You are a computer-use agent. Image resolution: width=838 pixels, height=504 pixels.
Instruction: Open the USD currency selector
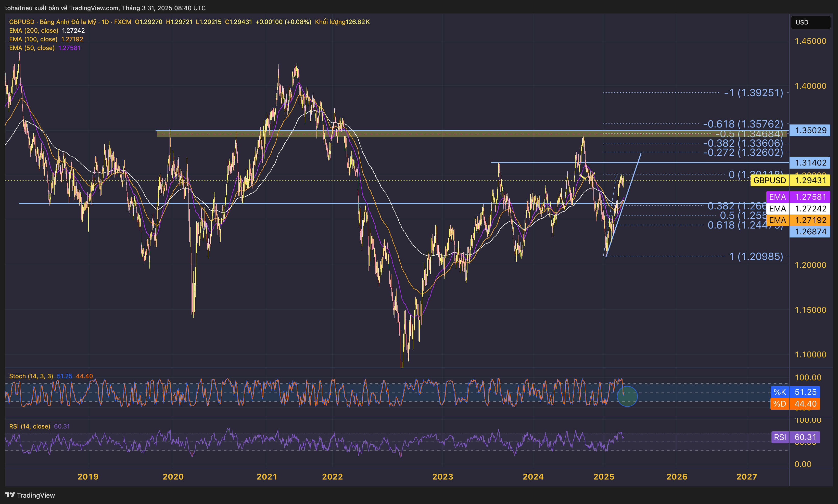click(810, 22)
